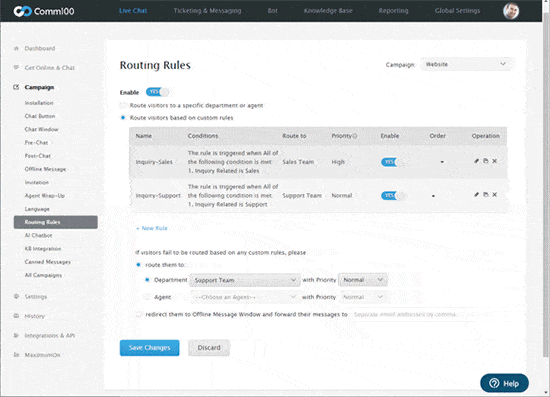The width and height of the screenshot is (550, 397).
Task: Open Offline Message in sidebar
Action: pos(45,169)
